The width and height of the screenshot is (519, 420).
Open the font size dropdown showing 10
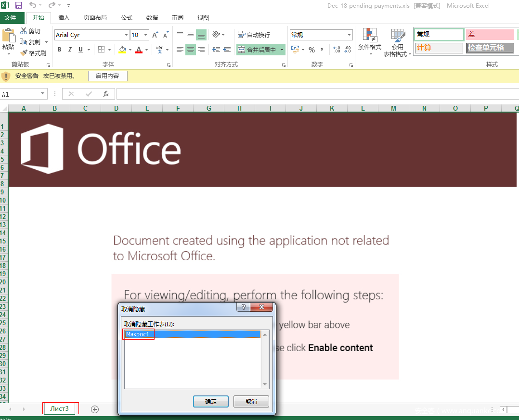click(x=145, y=35)
